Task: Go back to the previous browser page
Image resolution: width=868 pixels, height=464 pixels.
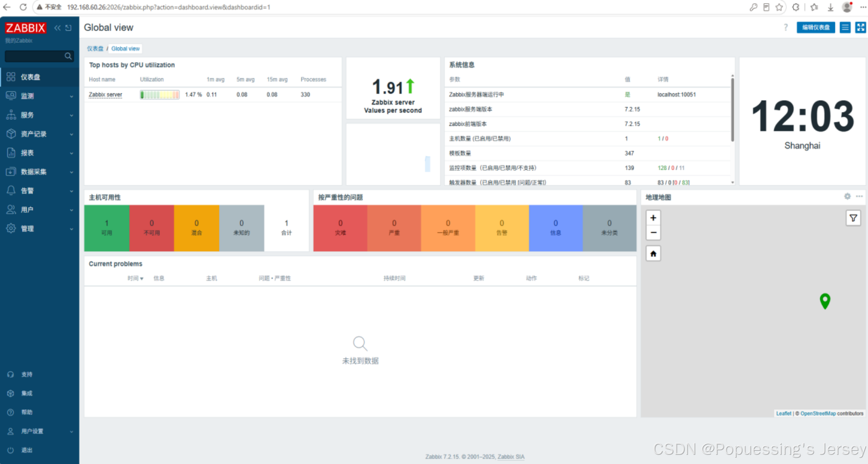Action: [x=7, y=7]
